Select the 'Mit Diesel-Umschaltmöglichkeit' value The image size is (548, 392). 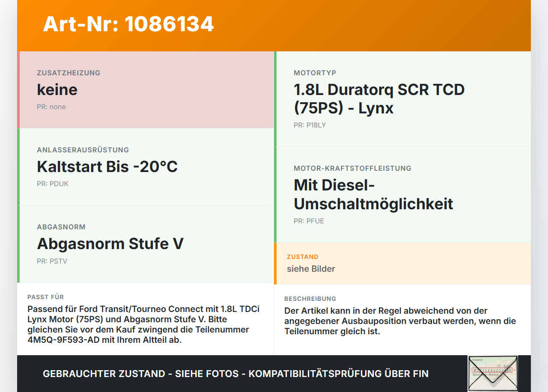tap(373, 194)
